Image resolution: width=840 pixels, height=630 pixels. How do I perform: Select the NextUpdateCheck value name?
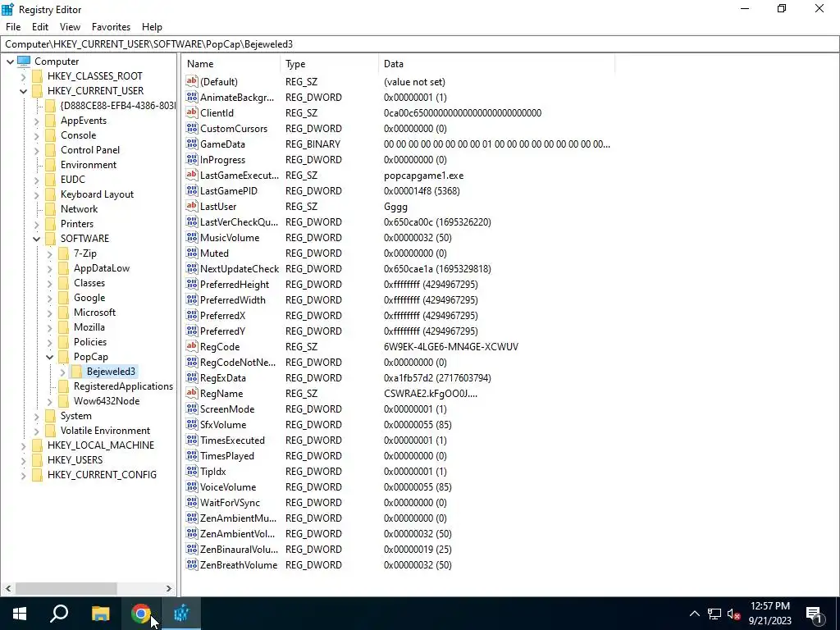click(x=240, y=268)
